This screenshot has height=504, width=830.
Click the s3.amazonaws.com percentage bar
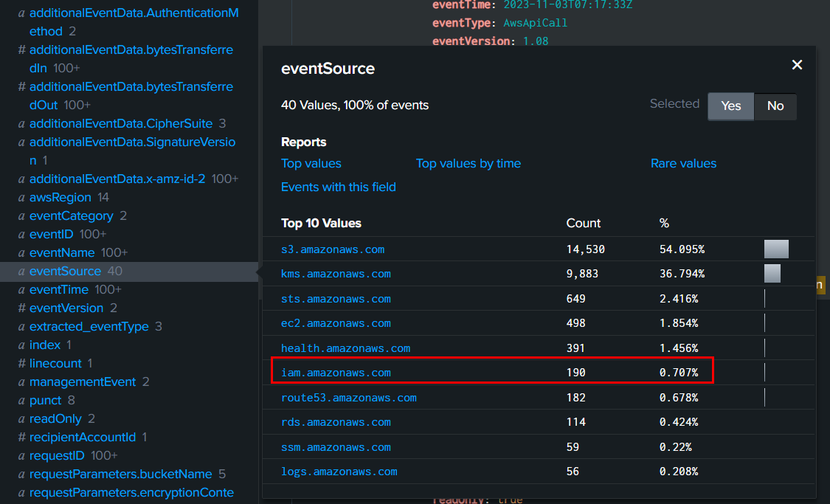[776, 249]
